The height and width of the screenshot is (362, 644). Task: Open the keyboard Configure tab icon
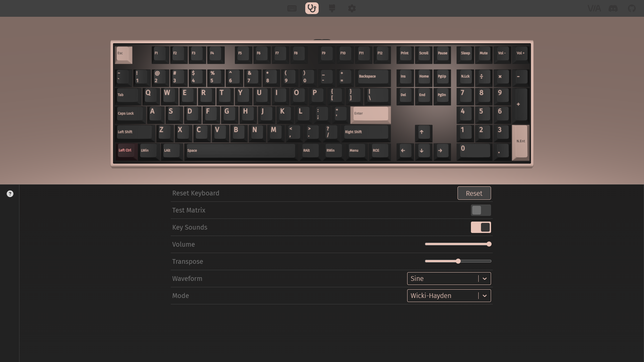(x=292, y=8)
